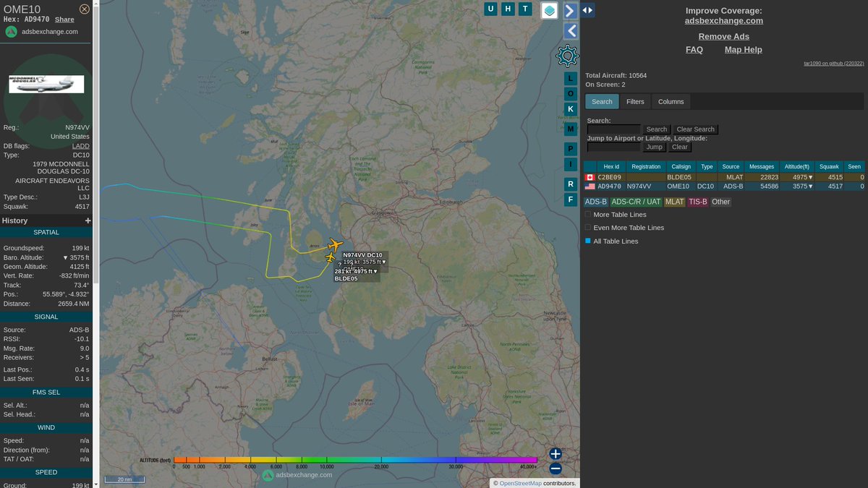The width and height of the screenshot is (868, 488).
Task: Sort table by Source column
Action: [x=731, y=166]
